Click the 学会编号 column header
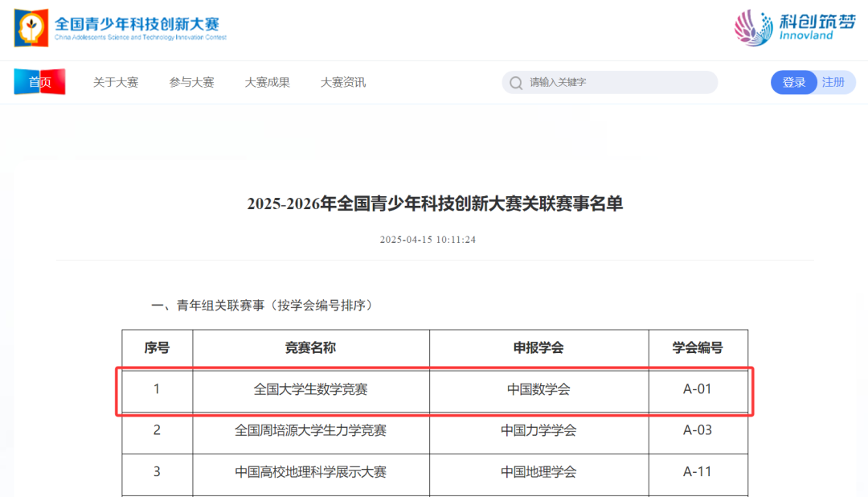Image resolution: width=868 pixels, height=497 pixels. (x=698, y=348)
